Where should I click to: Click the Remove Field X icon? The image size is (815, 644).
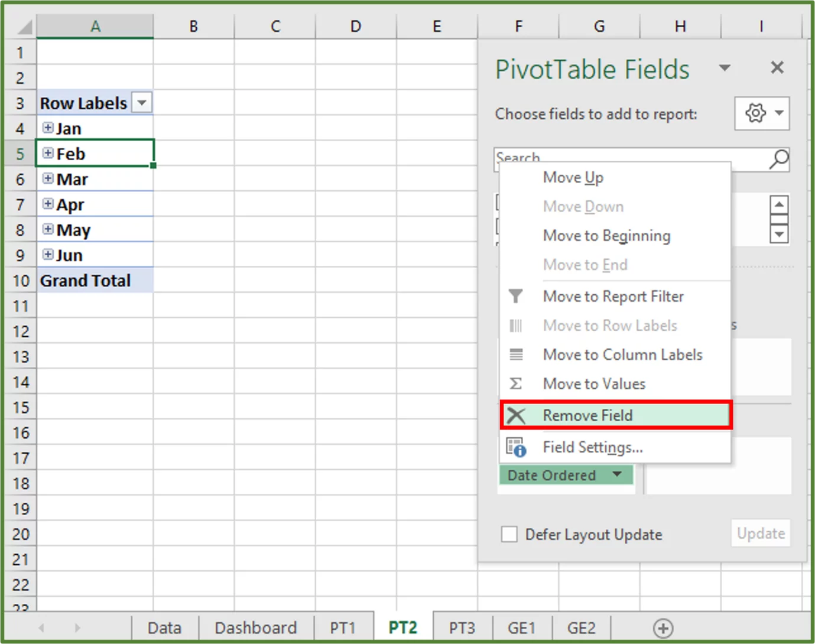pyautogui.click(x=516, y=415)
